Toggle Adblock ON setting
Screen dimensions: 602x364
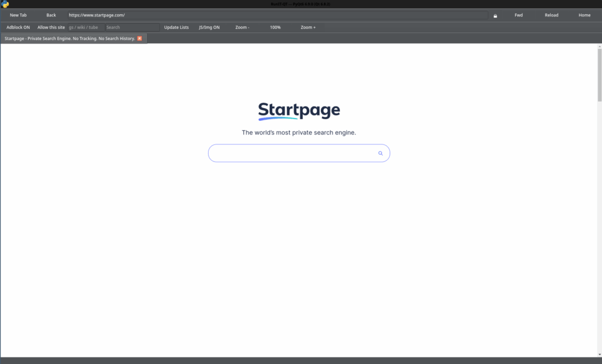coord(18,27)
